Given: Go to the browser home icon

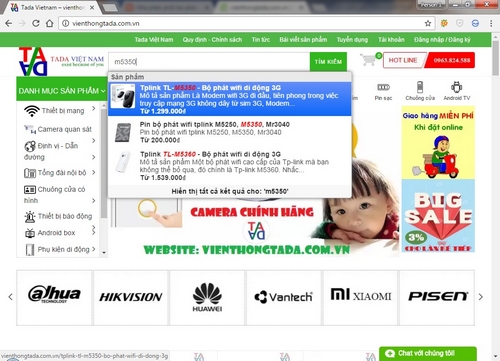Looking at the screenshot, I should (49, 23).
